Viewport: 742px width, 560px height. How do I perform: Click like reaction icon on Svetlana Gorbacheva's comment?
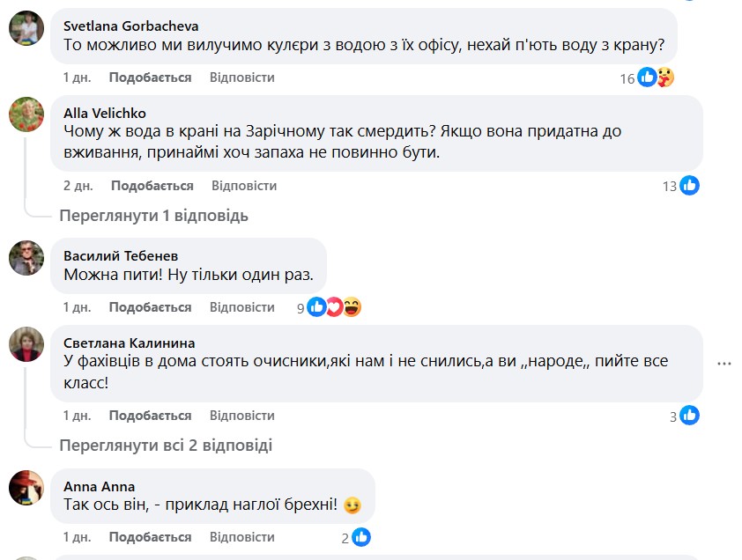648,77
